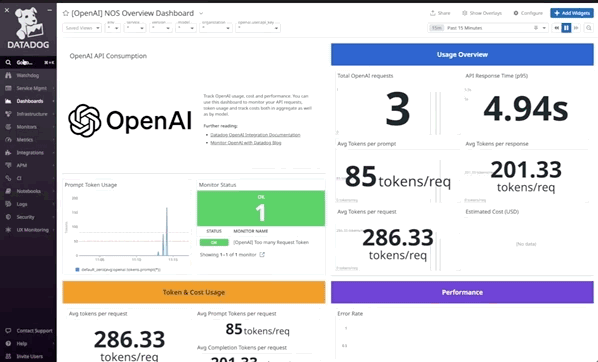Image resolution: width=598 pixels, height=362 pixels.
Task: Expand the dashboard title chevron menu
Action: click(201, 13)
